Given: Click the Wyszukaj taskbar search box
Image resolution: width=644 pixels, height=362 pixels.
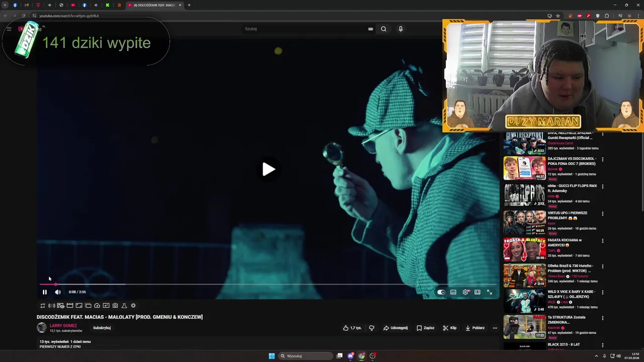Looking at the screenshot, I should coord(306,356).
